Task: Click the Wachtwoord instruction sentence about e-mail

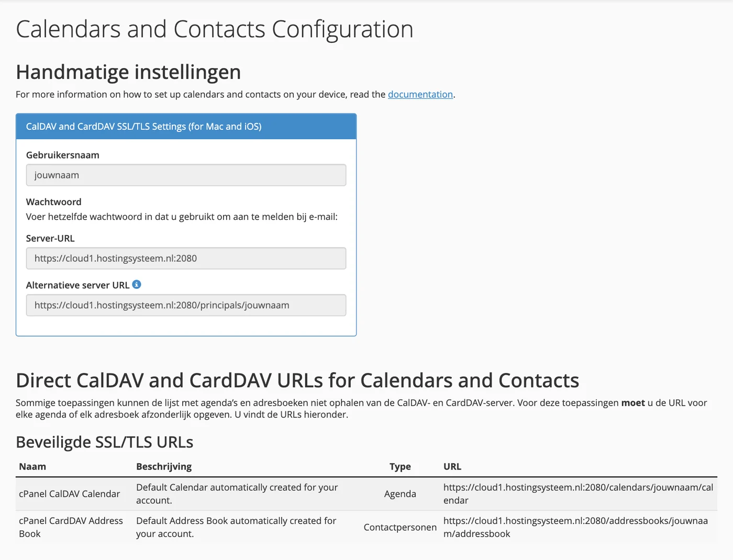Action: coord(182,217)
